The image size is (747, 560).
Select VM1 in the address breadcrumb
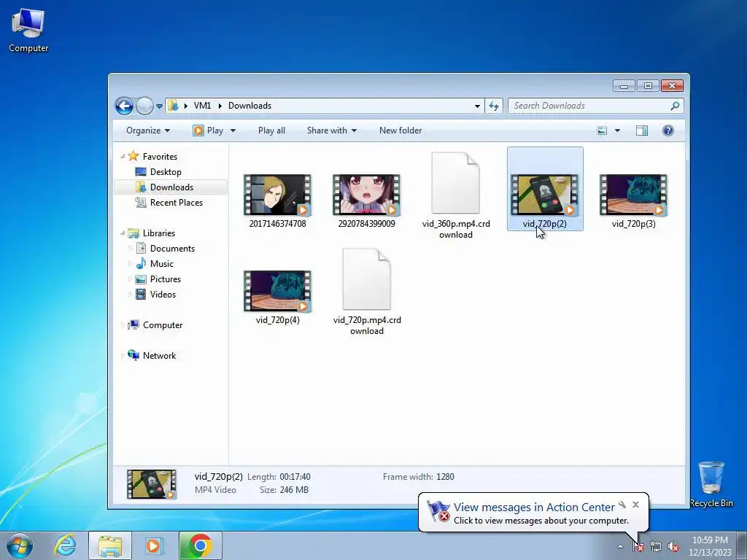point(202,106)
